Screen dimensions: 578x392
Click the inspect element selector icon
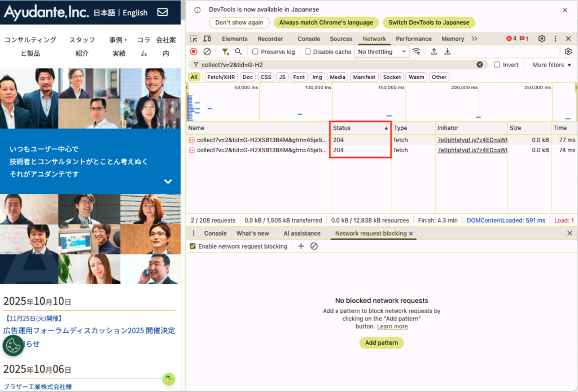(194, 39)
